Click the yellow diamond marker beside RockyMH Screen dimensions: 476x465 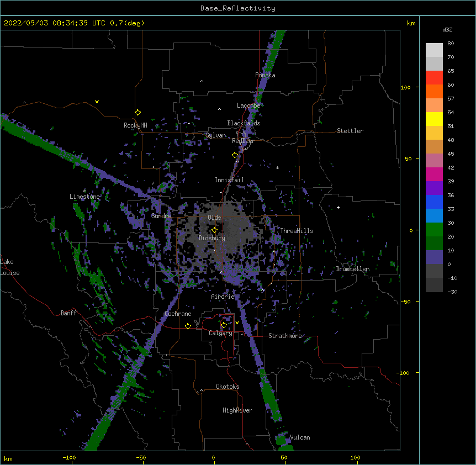(138, 113)
